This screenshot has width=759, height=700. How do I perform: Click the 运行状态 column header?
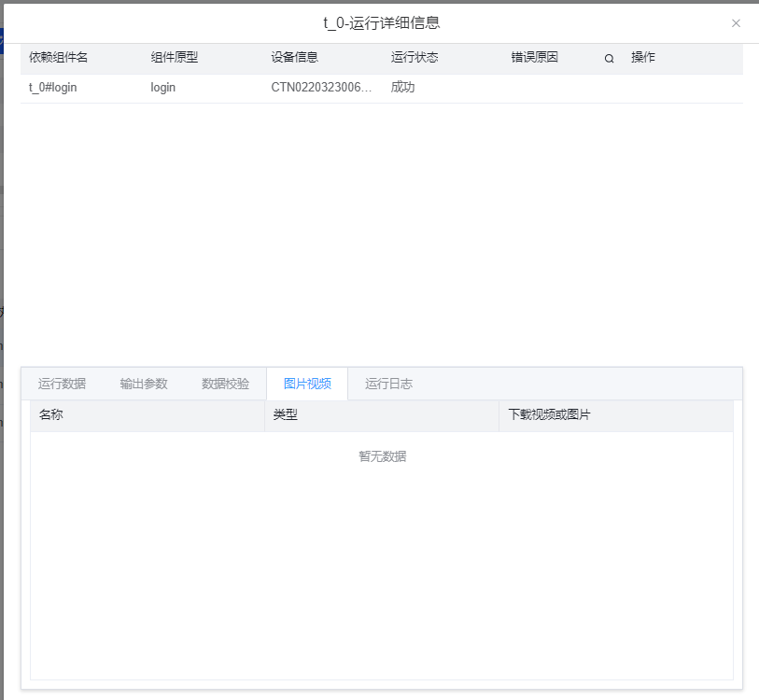415,57
